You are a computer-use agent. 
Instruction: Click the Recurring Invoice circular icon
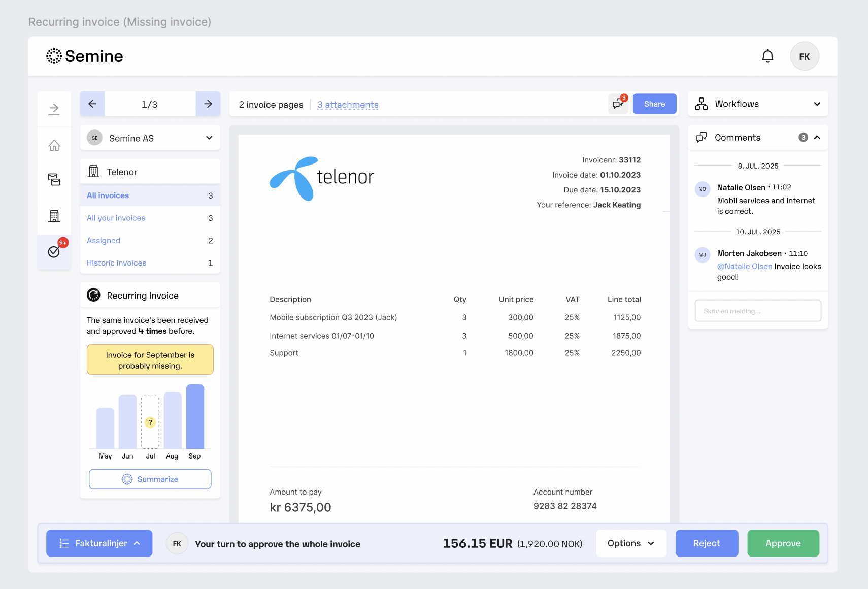tap(93, 295)
